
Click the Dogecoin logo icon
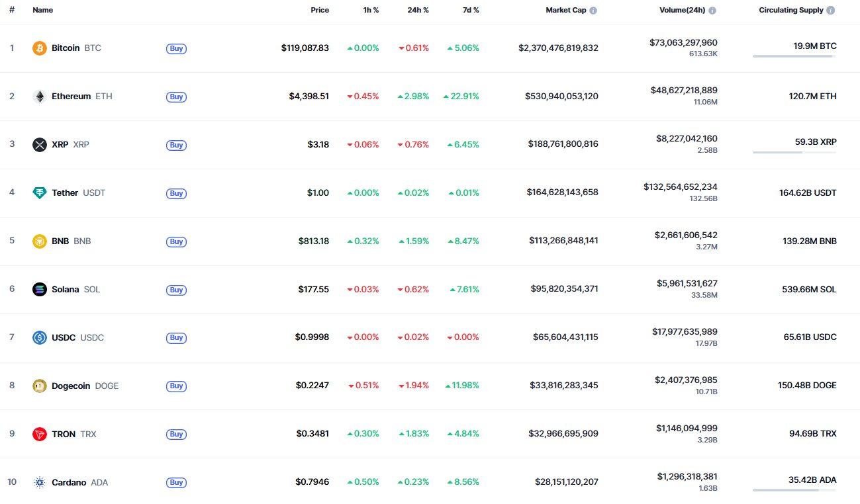(x=40, y=386)
